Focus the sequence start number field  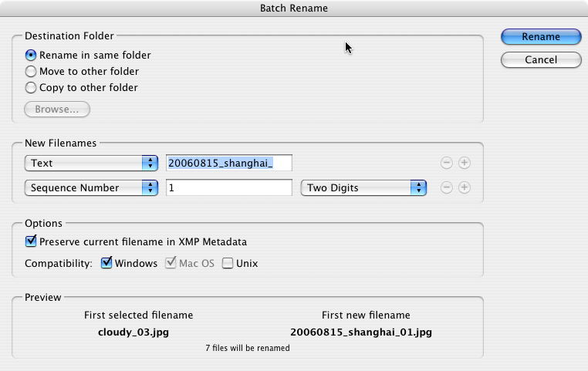tap(229, 187)
